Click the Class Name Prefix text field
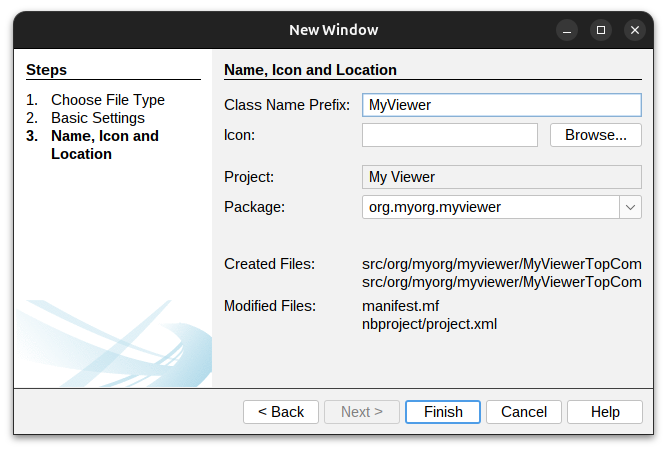Viewport: 667px width, 451px height. point(501,105)
